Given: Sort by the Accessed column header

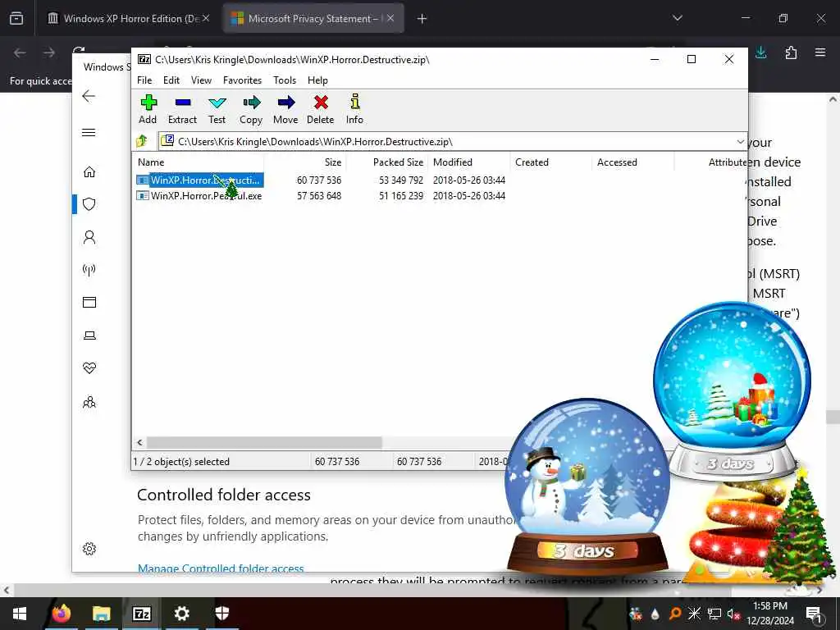Looking at the screenshot, I should pyautogui.click(x=633, y=162).
